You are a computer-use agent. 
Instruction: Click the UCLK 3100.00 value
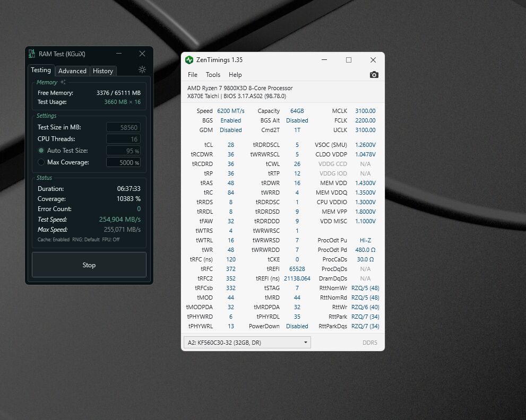365,130
